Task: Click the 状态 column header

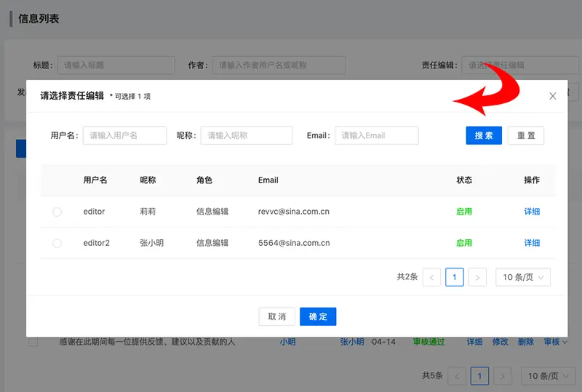Action: [x=464, y=180]
